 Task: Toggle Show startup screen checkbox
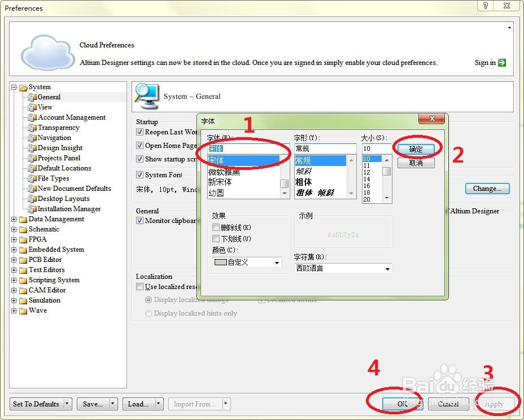[x=139, y=159]
